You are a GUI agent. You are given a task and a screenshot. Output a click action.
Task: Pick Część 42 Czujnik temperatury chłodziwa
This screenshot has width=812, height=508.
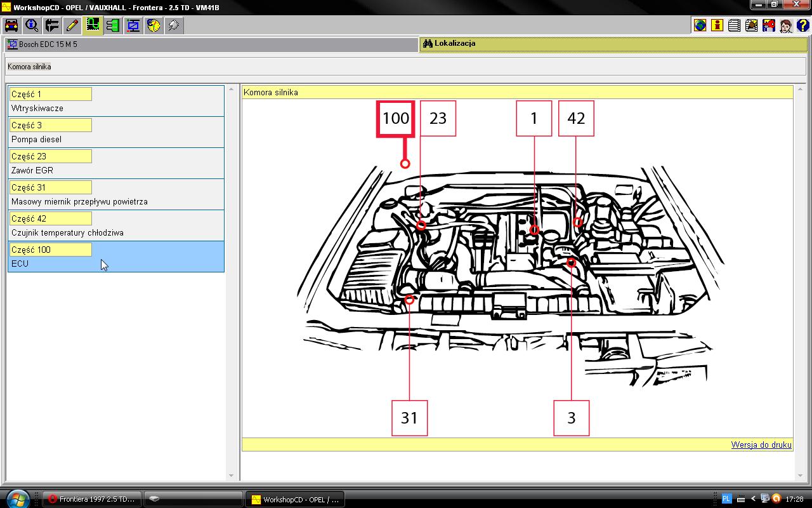[x=116, y=225]
